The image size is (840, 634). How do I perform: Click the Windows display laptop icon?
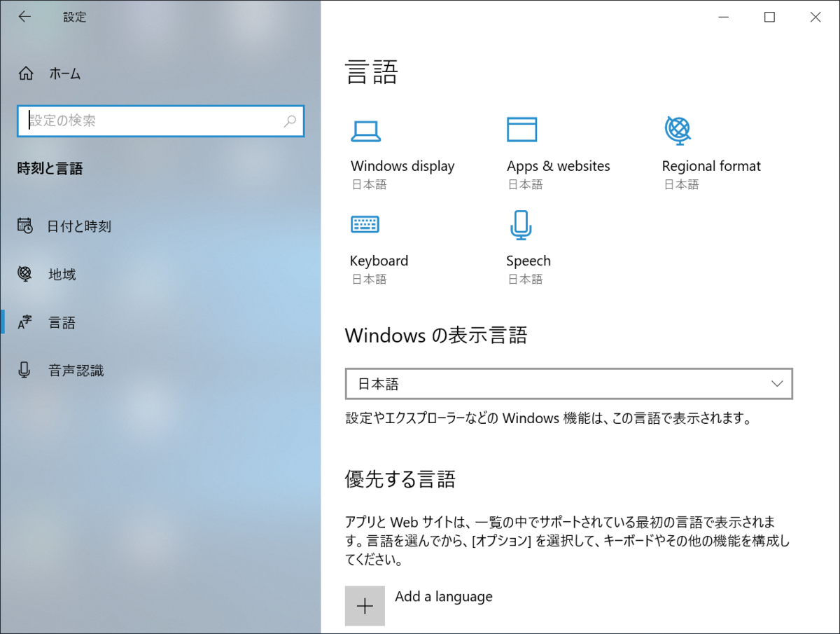(365, 131)
